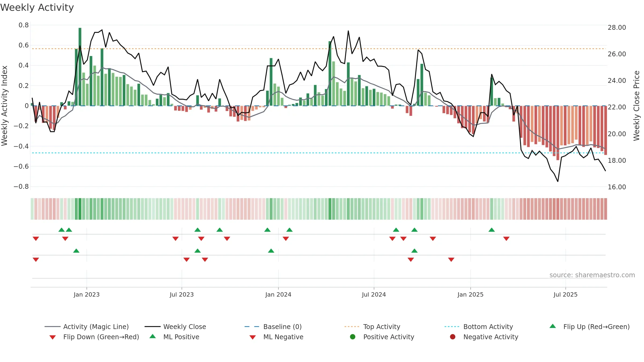
Task: Click the Top Activity orange dotted legend line
Action: coord(352,327)
